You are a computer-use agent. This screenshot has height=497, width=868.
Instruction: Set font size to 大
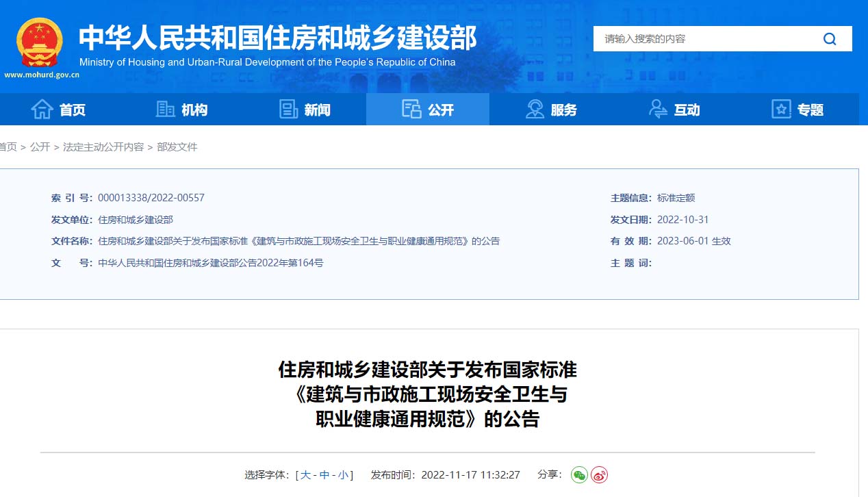pos(305,475)
